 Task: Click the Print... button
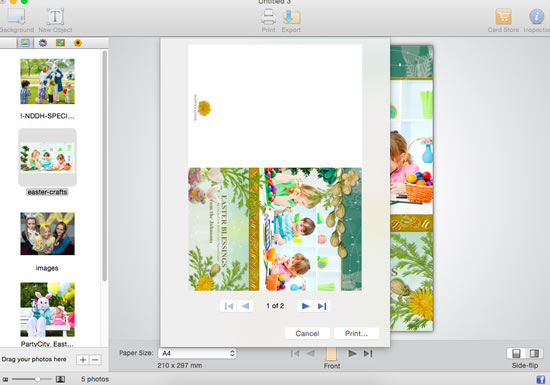[356, 333]
